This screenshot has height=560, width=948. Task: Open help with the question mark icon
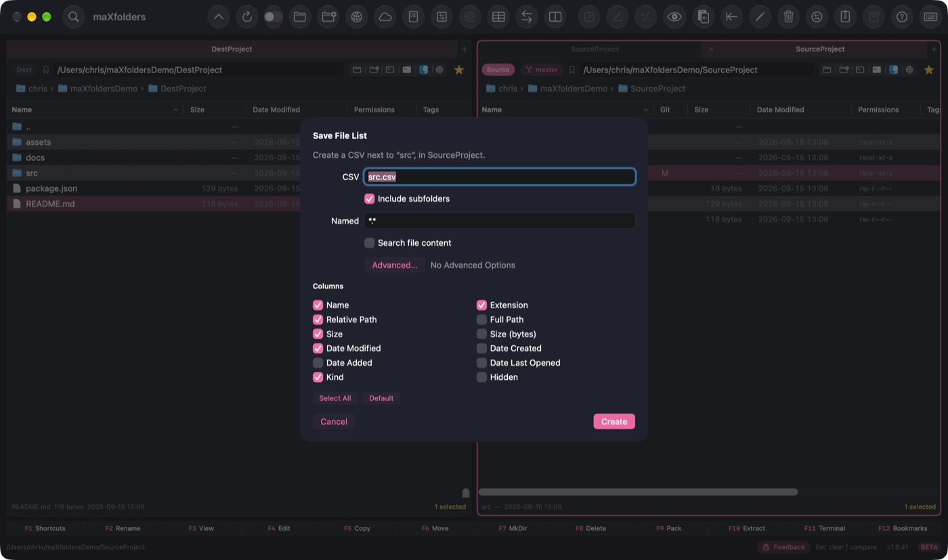[902, 17]
